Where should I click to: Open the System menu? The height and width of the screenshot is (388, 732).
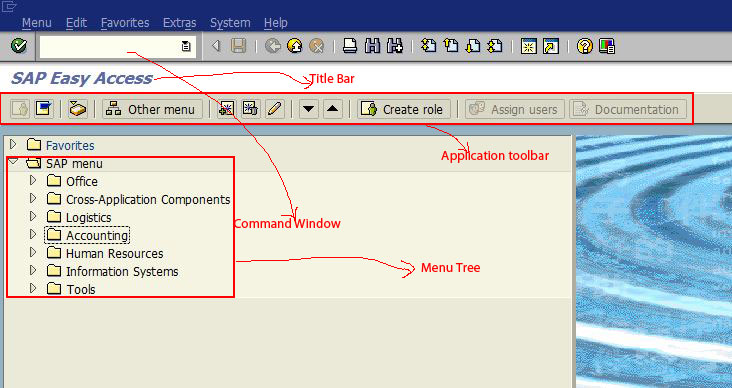pyautogui.click(x=230, y=22)
